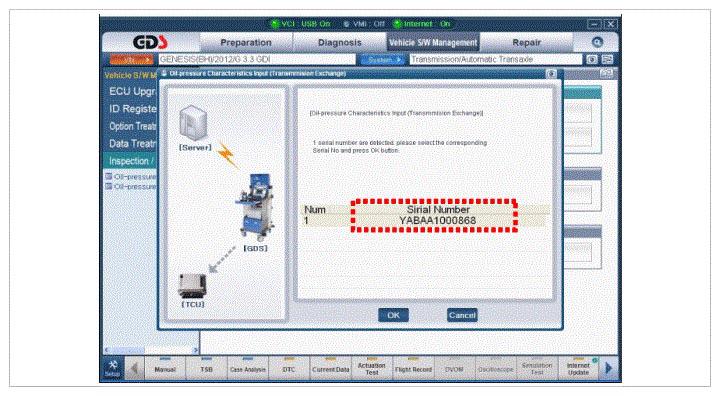
Task: Open Current Data
Action: click(x=330, y=368)
